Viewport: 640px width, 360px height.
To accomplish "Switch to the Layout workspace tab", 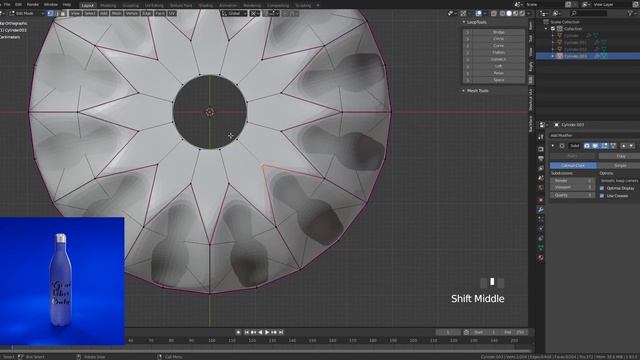I will tap(87, 5).
